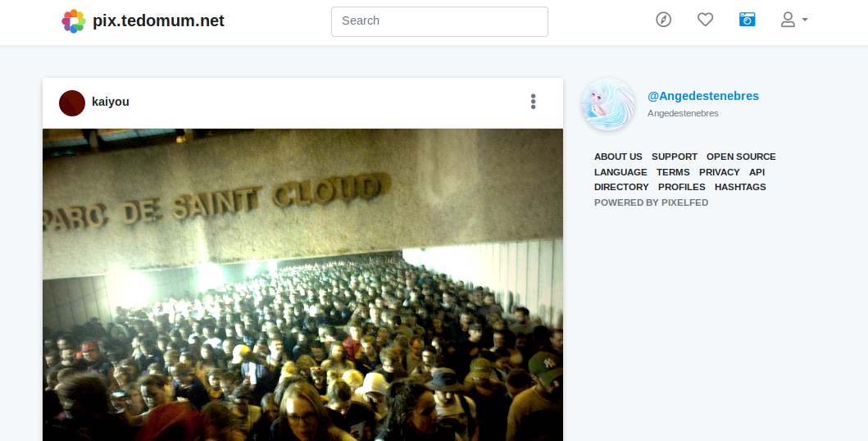Viewport: 868px width, 441px height.
Task: Open the post options three-dot menu
Action: (x=533, y=102)
